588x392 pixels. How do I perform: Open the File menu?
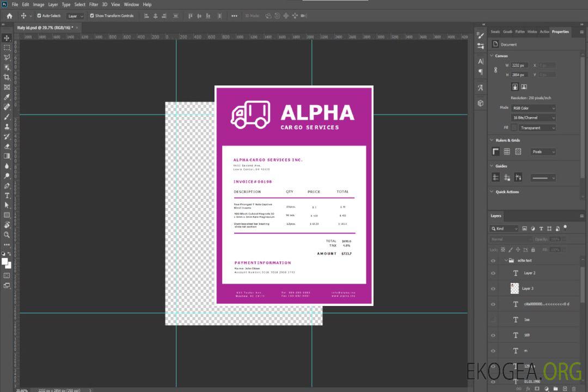click(15, 4)
